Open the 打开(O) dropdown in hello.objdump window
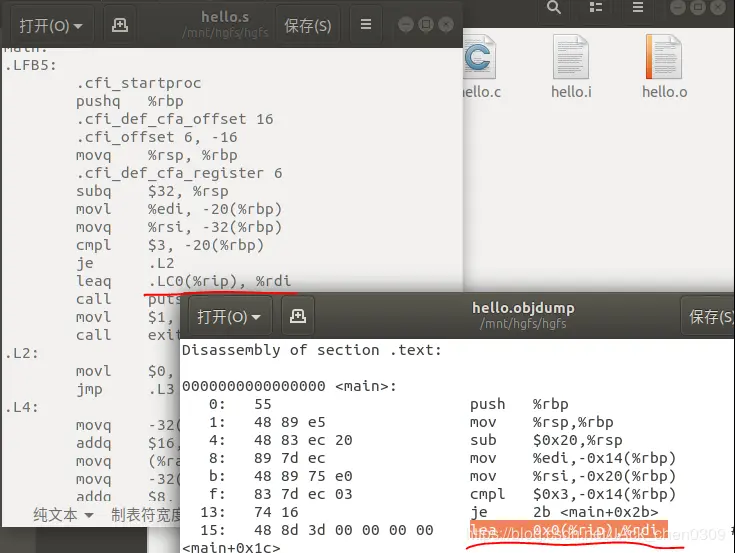The image size is (735, 553). [230, 316]
